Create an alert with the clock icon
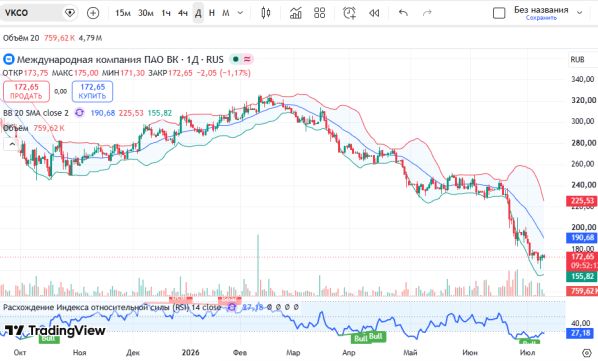 (x=349, y=13)
